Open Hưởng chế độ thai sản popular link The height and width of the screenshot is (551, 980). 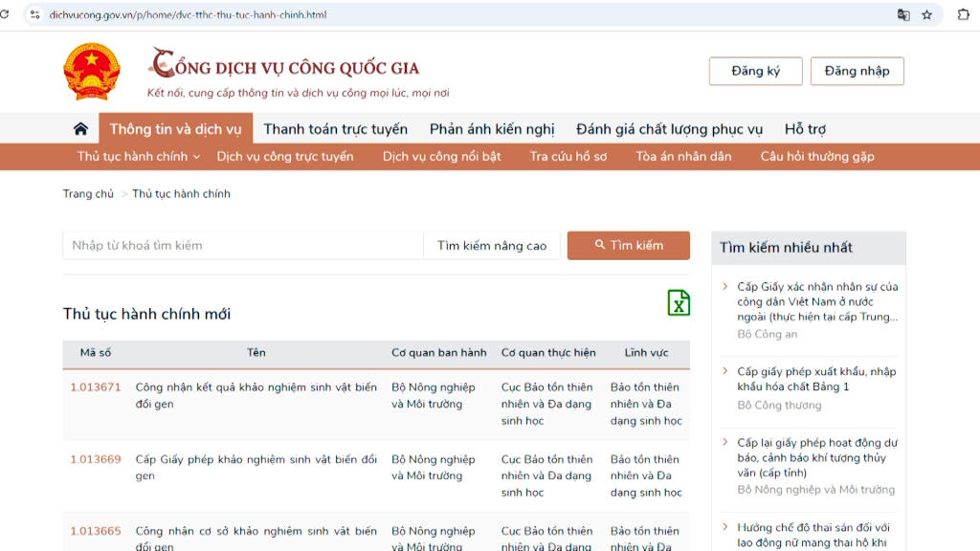pyautogui.click(x=813, y=536)
